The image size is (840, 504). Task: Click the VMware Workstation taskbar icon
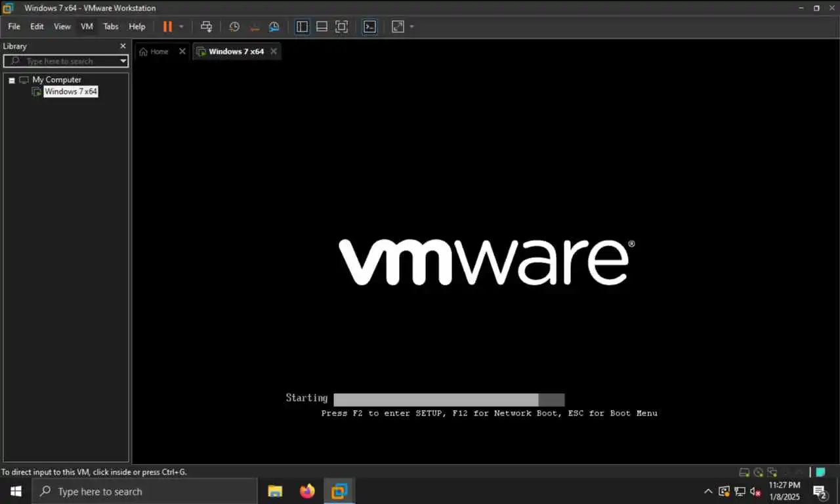click(x=339, y=491)
